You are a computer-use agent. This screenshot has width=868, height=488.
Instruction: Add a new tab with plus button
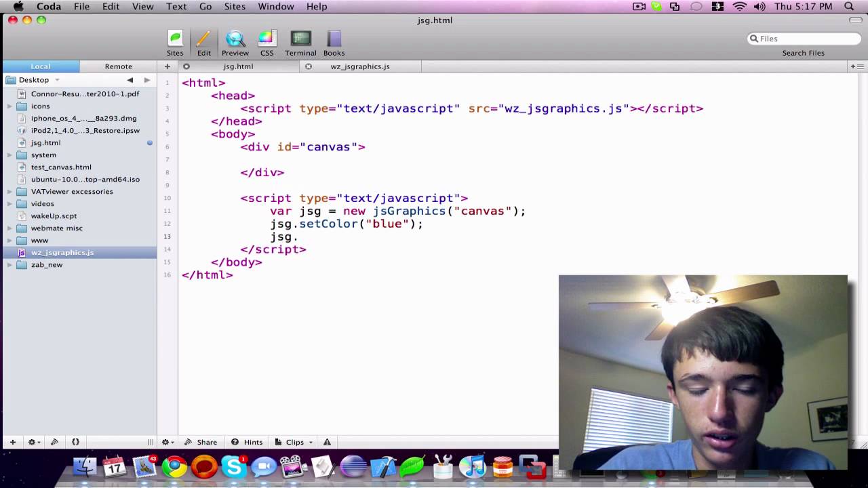tap(167, 66)
